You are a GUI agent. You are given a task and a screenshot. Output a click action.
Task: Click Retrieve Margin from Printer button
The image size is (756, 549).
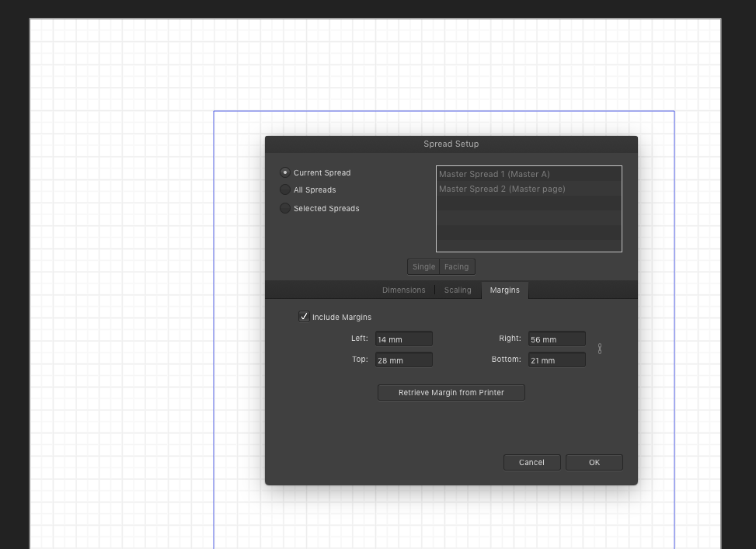pos(451,392)
